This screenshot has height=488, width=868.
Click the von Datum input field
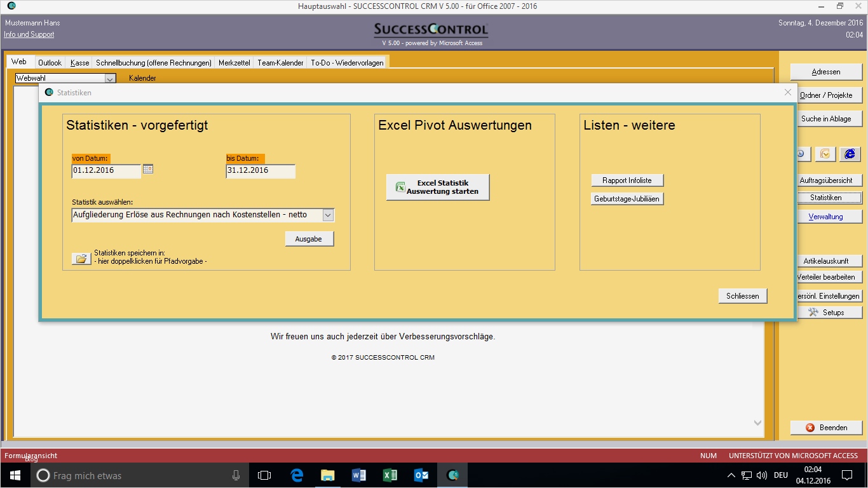tap(106, 171)
